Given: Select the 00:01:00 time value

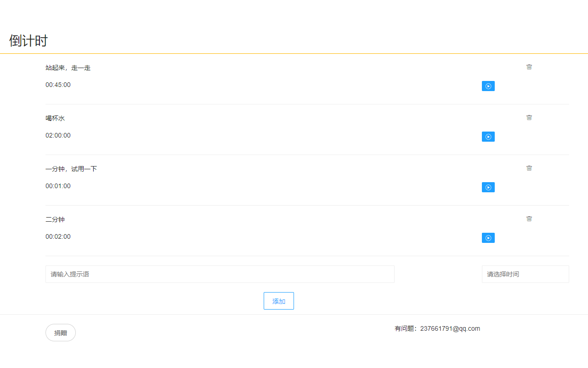Looking at the screenshot, I should click(x=58, y=186).
